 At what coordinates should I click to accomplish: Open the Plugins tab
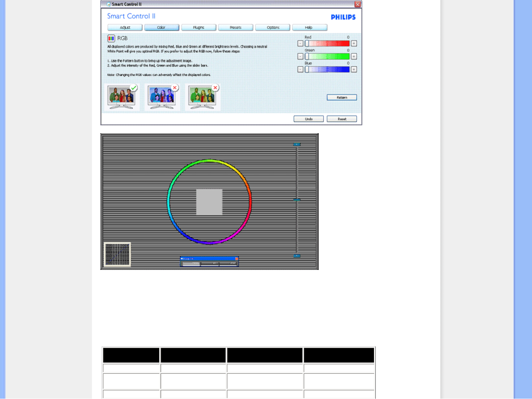198,28
